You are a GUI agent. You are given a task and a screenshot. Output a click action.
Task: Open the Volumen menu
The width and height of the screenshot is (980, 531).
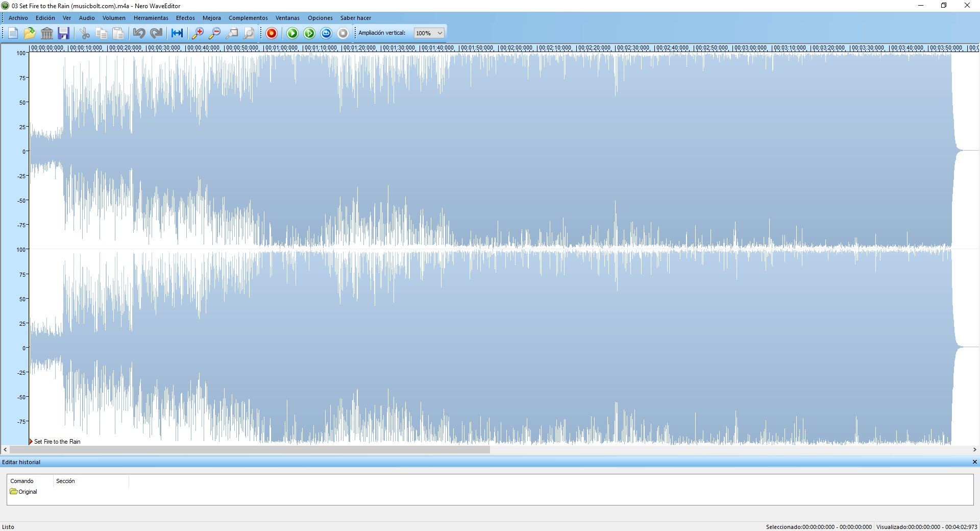click(x=114, y=18)
